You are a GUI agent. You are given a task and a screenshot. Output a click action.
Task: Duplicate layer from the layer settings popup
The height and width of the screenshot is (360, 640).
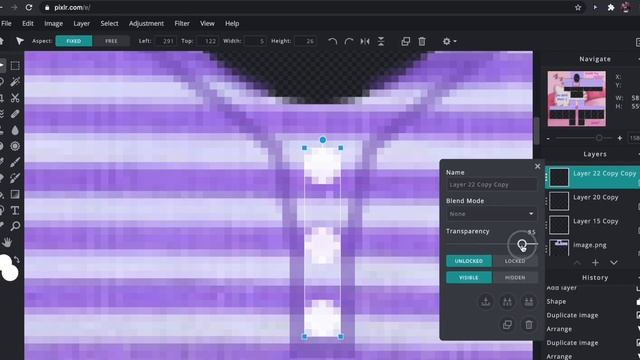point(507,324)
